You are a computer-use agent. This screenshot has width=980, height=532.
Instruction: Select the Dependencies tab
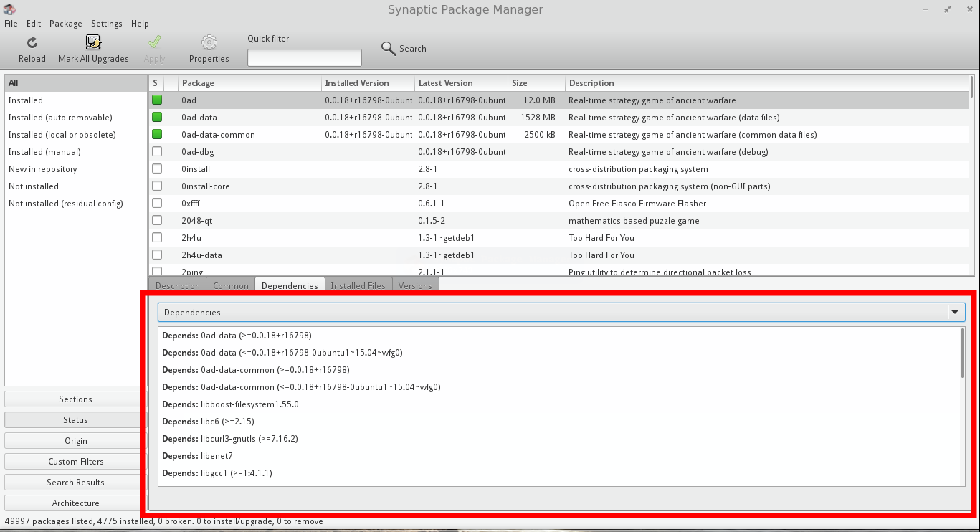click(x=290, y=285)
